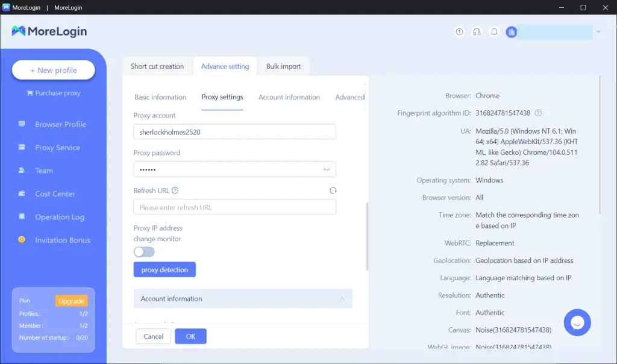Click the MoreLogin title bar app icon

point(6,7)
